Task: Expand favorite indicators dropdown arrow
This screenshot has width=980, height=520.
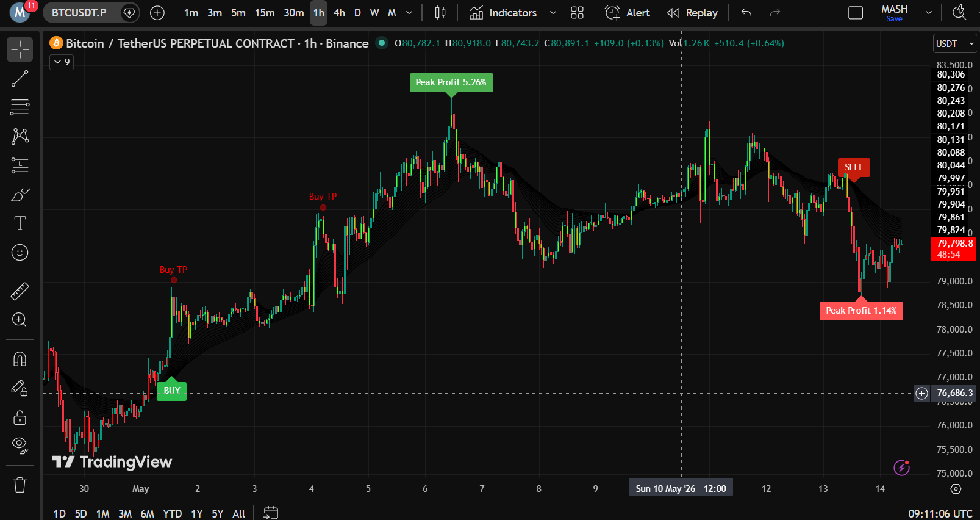Action: 553,13
